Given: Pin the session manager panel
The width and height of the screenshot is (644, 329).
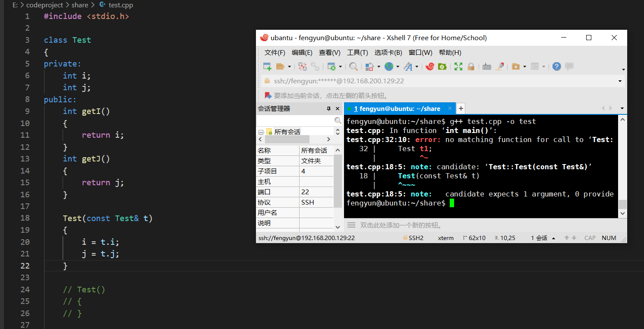Looking at the screenshot, I should tap(328, 109).
